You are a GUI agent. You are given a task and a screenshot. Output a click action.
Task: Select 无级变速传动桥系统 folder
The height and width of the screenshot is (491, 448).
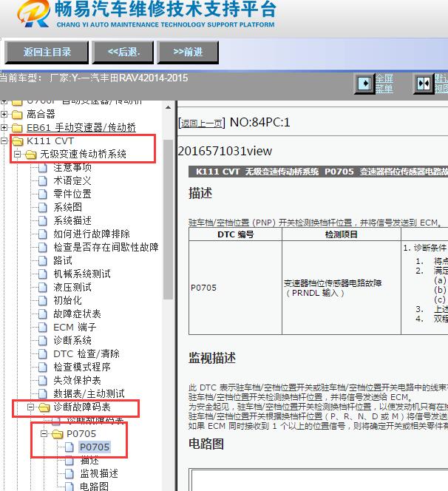pos(84,154)
